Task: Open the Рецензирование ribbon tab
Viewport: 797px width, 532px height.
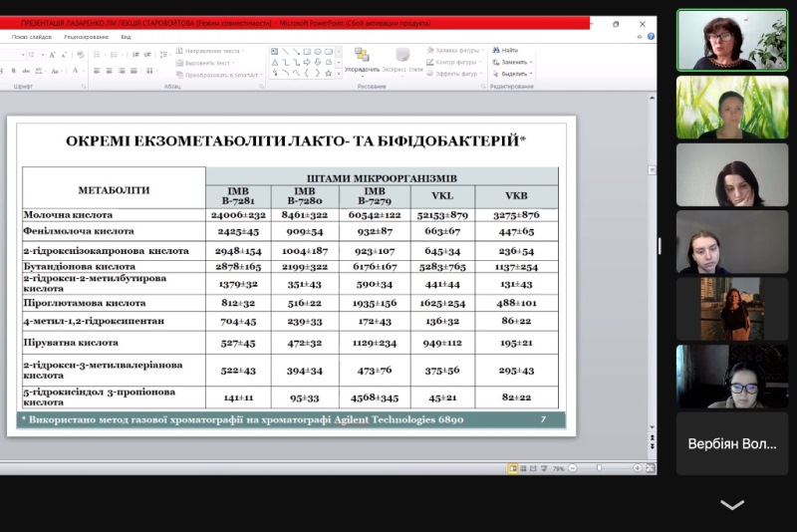Action: click(87, 37)
